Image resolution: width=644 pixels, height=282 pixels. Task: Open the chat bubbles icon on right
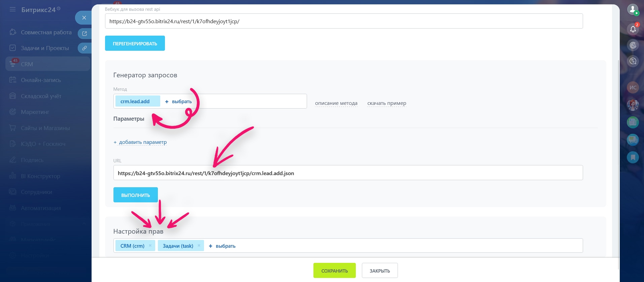coord(633,139)
